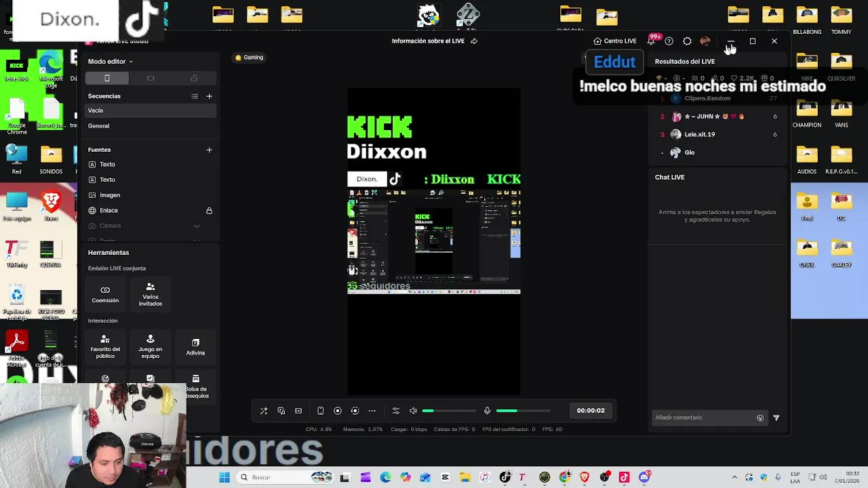Select the landscape layout tab

pos(151,79)
